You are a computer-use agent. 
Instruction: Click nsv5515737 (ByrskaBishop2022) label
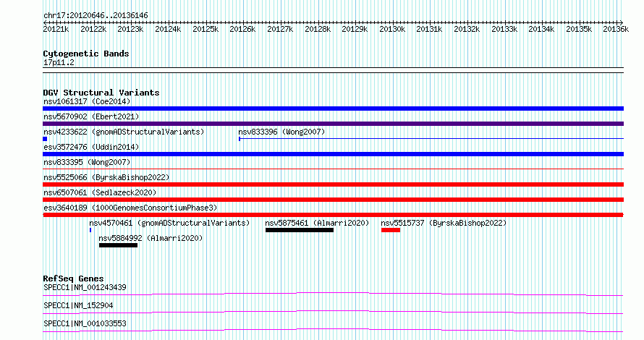444,223
